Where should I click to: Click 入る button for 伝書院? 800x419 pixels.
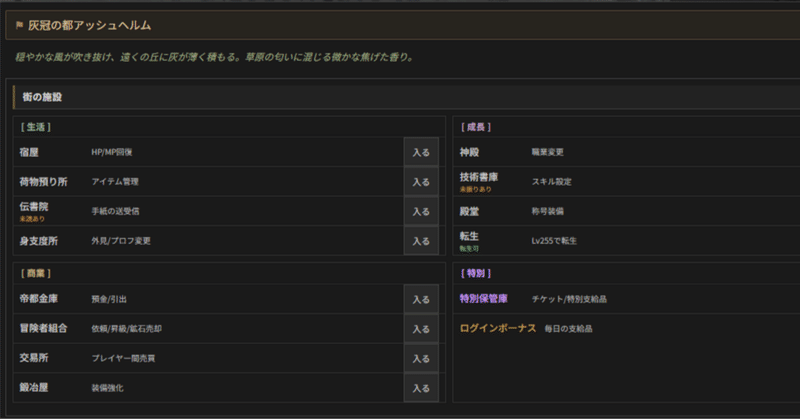[x=421, y=211]
